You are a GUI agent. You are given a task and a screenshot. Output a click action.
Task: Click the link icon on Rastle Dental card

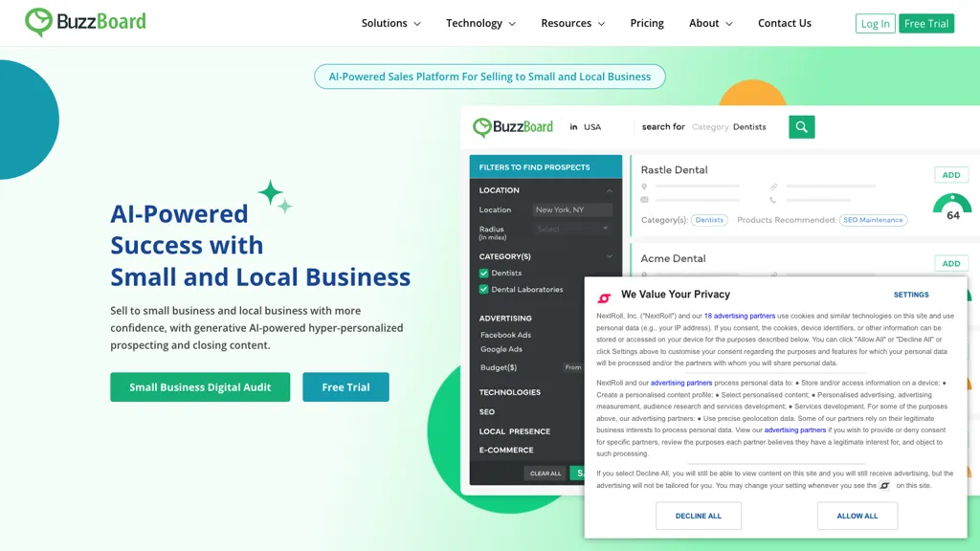pyautogui.click(x=772, y=186)
